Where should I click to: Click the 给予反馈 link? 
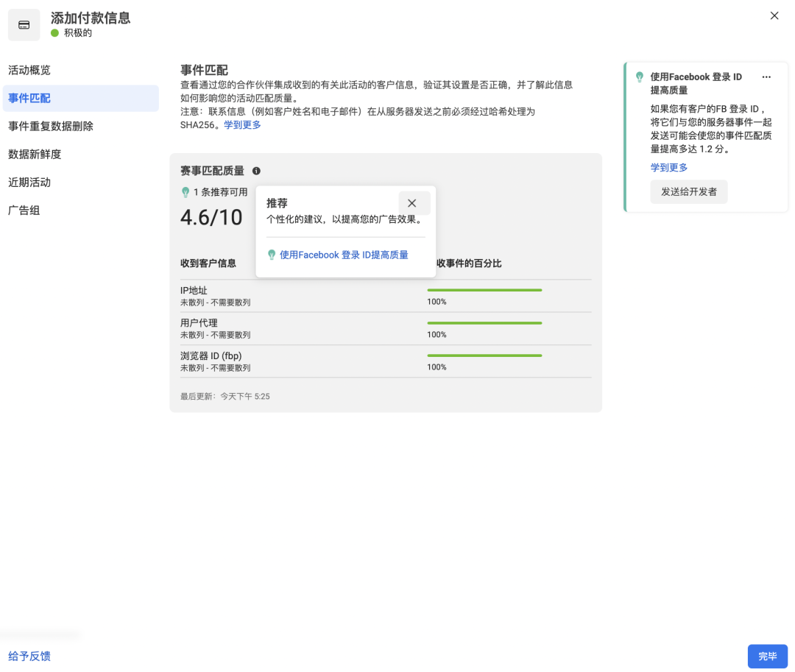click(29, 656)
